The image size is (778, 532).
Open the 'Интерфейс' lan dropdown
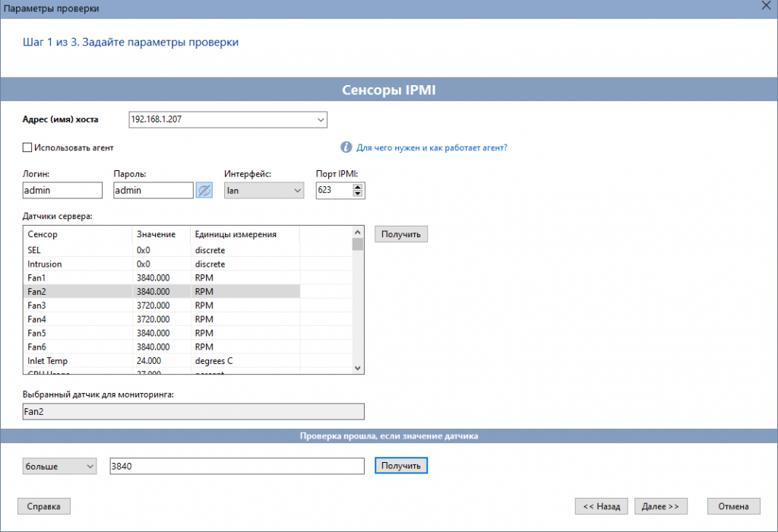(264, 191)
